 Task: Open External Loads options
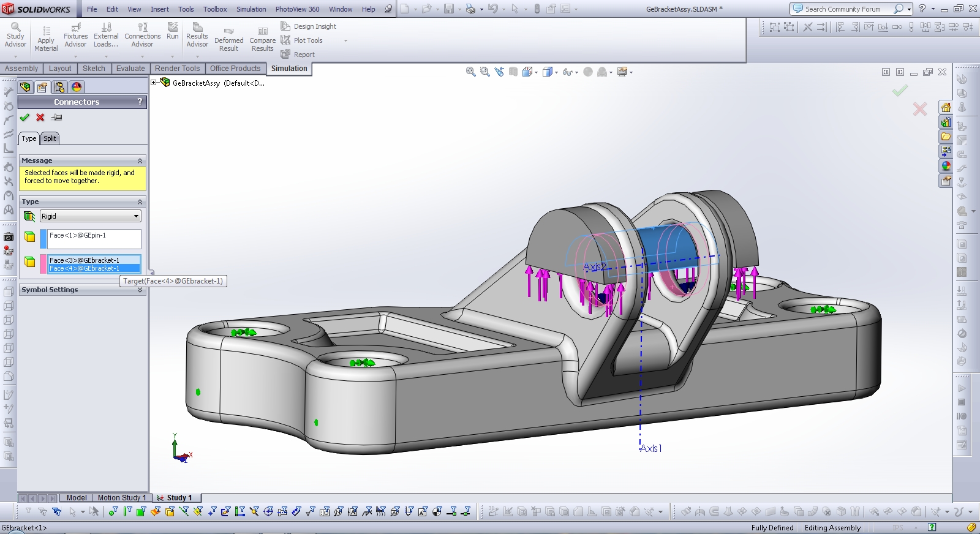coord(106,36)
